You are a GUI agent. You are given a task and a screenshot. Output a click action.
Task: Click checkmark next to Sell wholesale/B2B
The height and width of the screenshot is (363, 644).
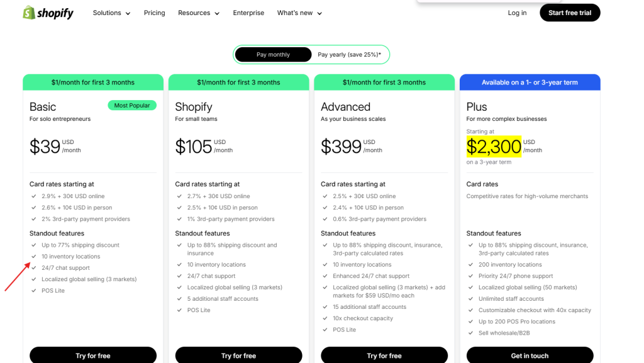pyautogui.click(x=470, y=333)
